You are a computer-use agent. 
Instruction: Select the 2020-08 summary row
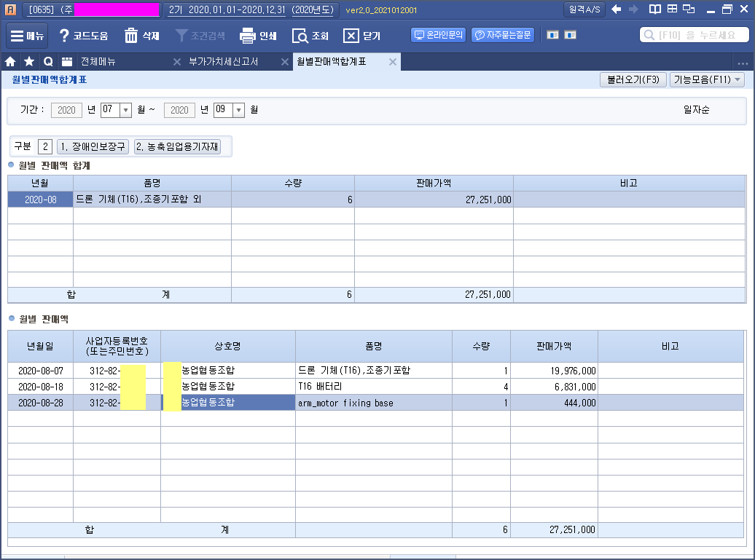click(x=377, y=200)
